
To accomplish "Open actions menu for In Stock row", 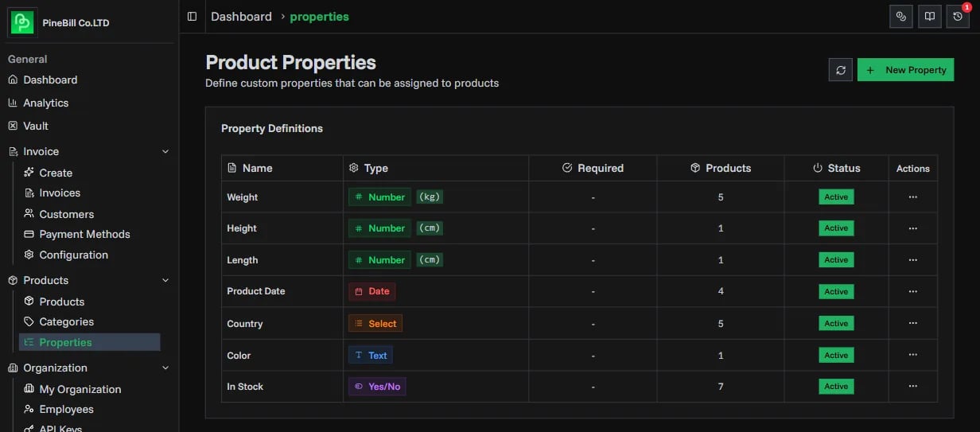I will click(912, 387).
